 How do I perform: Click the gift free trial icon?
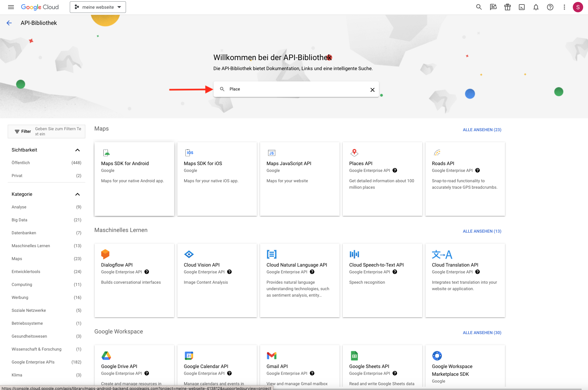pyautogui.click(x=508, y=7)
